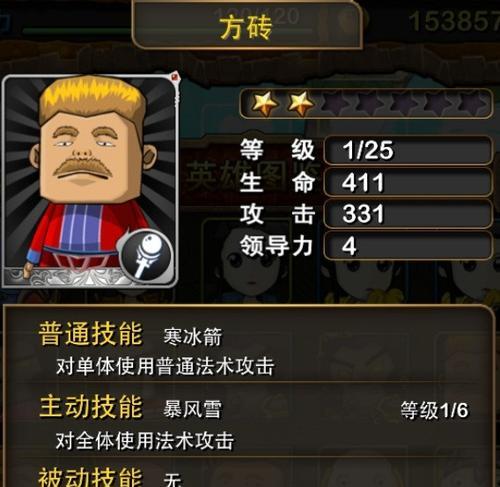The image size is (500, 487).
Task: Tap the magic staff class icon
Action: click(146, 255)
